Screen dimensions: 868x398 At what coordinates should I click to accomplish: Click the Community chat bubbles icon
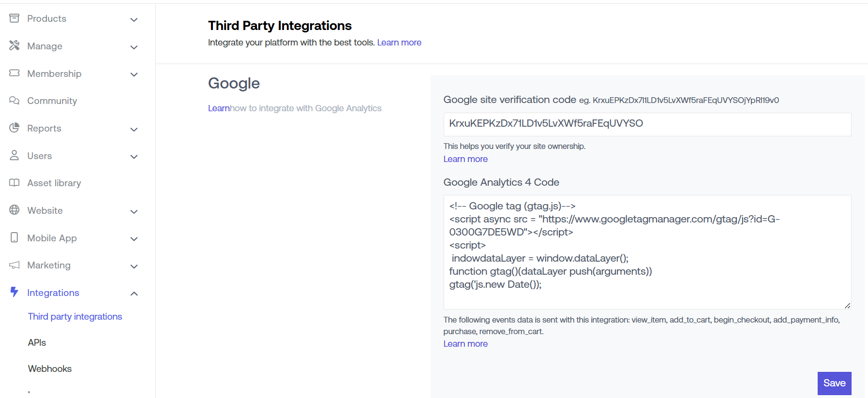pyautogui.click(x=15, y=101)
